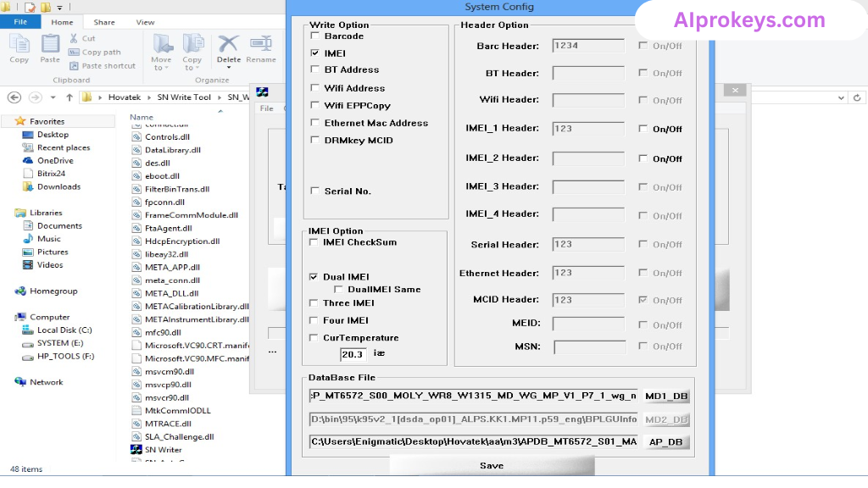Save the System Config settings
The width and height of the screenshot is (868, 488).
[x=492, y=466]
